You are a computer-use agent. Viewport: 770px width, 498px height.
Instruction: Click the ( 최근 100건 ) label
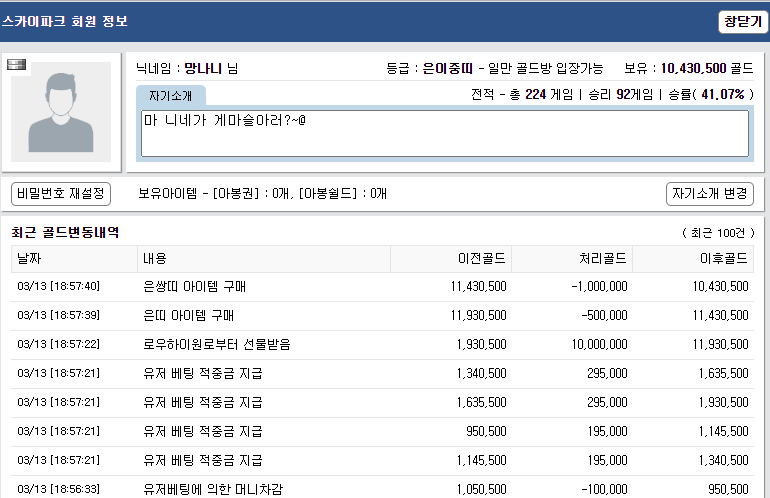(x=718, y=233)
